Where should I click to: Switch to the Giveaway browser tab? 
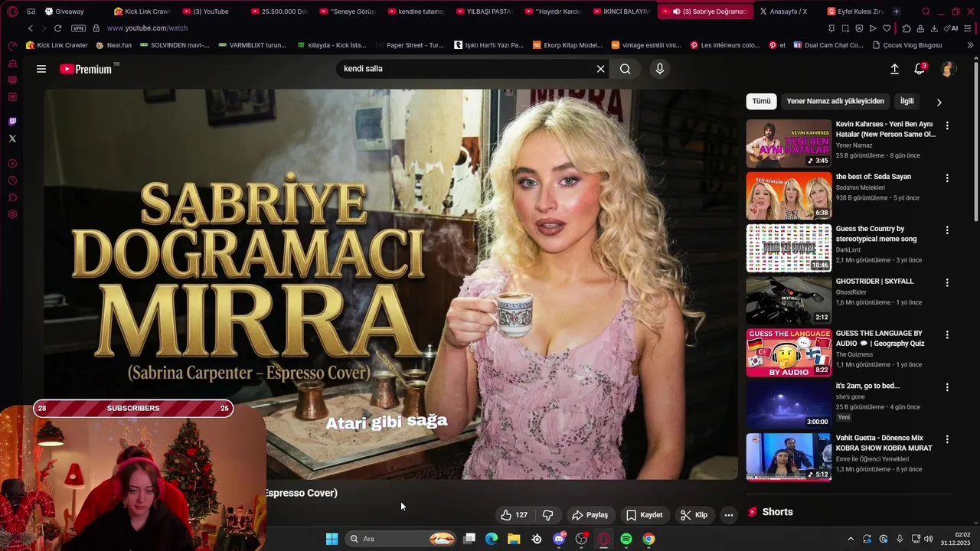pos(69,11)
